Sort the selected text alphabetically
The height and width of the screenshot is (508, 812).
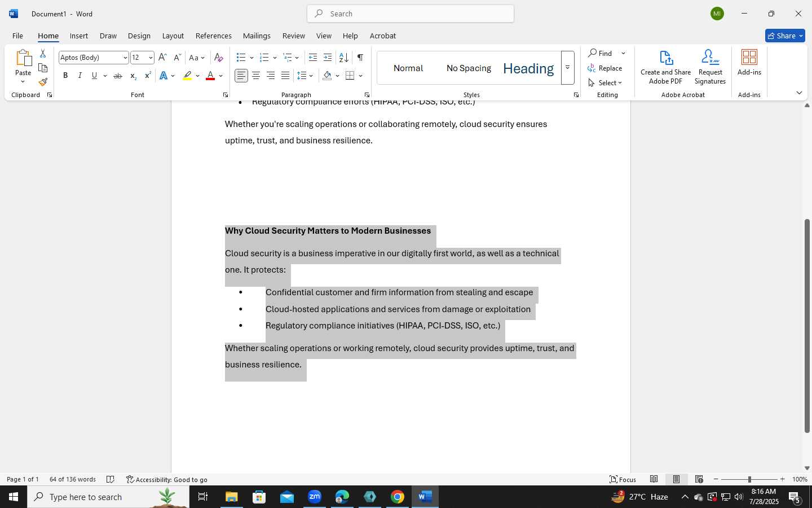click(x=343, y=58)
